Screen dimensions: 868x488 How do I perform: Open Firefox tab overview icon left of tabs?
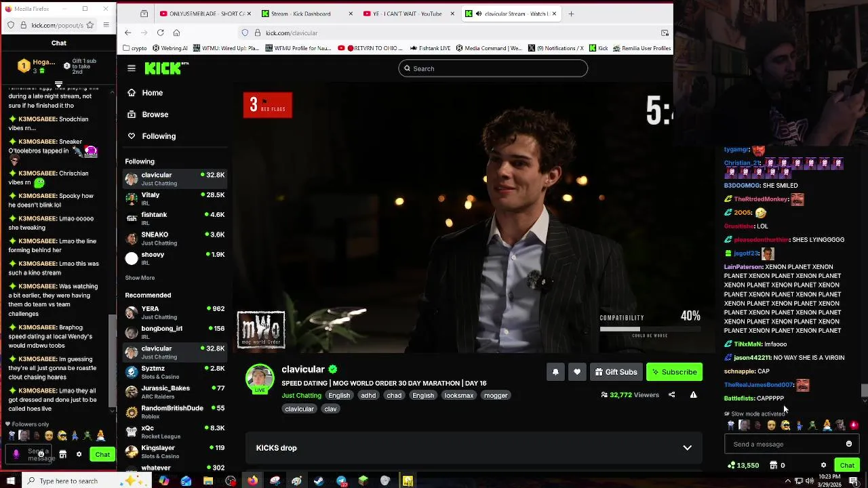(x=144, y=14)
